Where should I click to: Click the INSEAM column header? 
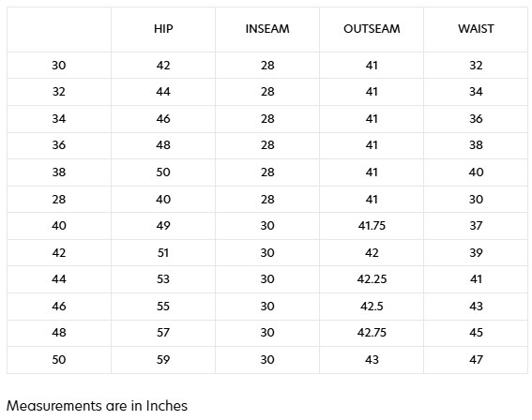coord(267,29)
